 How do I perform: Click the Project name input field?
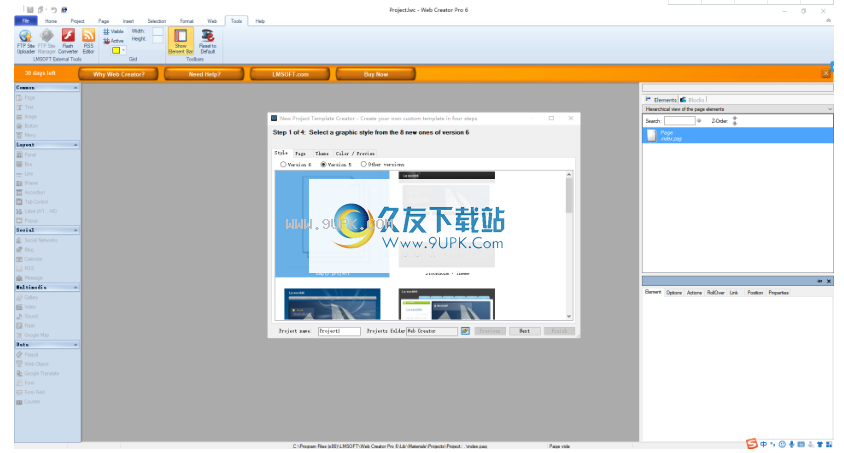coord(339,331)
